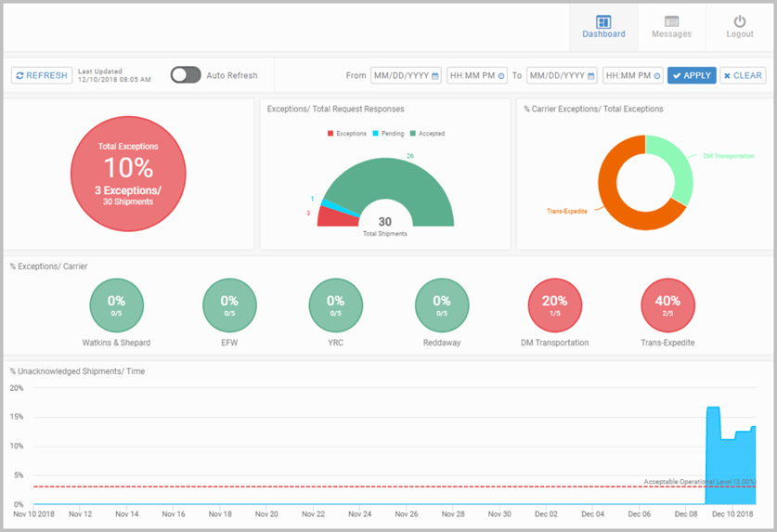Select the DM Transportation 20% circle

point(554,305)
